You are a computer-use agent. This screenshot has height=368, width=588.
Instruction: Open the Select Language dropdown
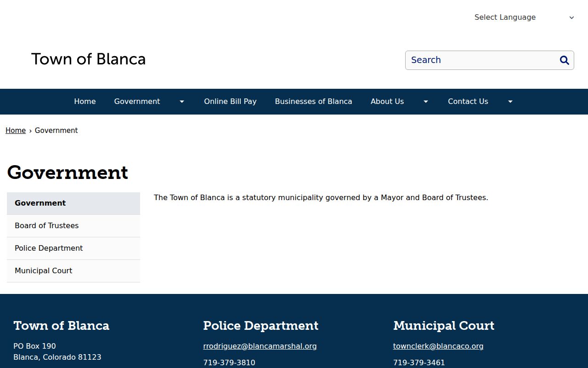[x=524, y=17]
